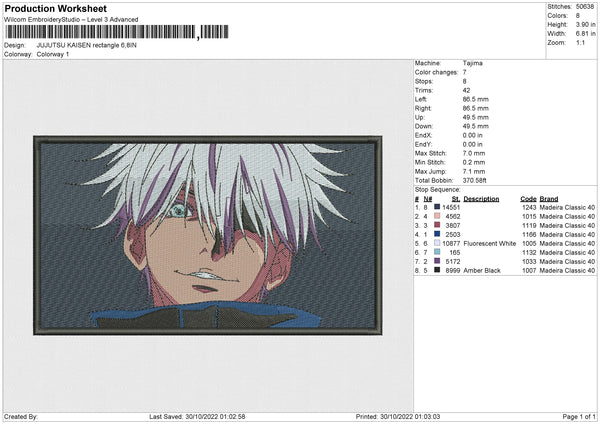Click the 'Description' column header
Screen dimensions: 600x424
click(481, 199)
